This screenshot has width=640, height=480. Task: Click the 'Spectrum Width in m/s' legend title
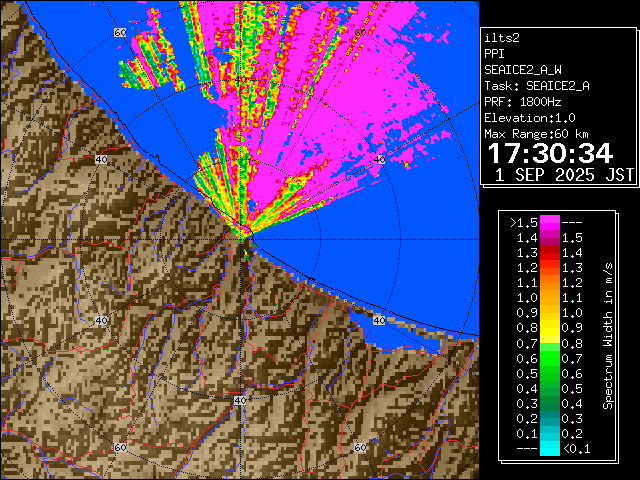point(608,335)
